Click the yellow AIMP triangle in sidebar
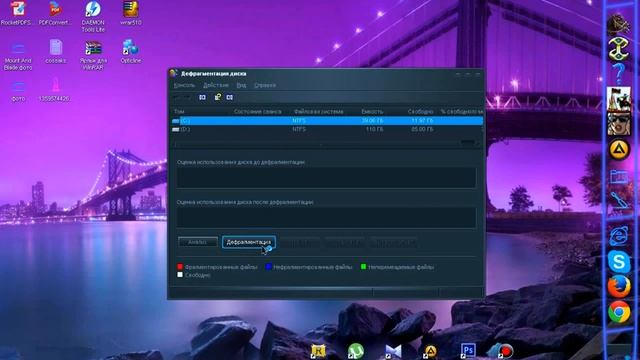640x360 pixels. coord(619,150)
